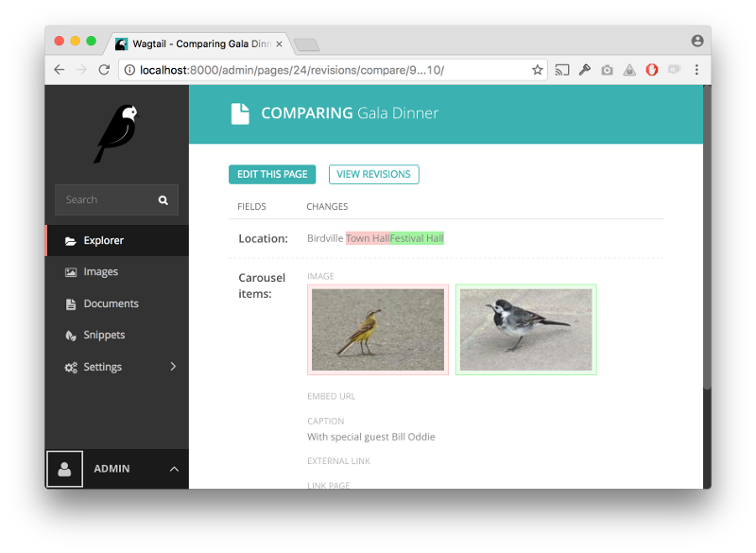Click the Edit This Page button
The image size is (756, 553).
tap(272, 175)
